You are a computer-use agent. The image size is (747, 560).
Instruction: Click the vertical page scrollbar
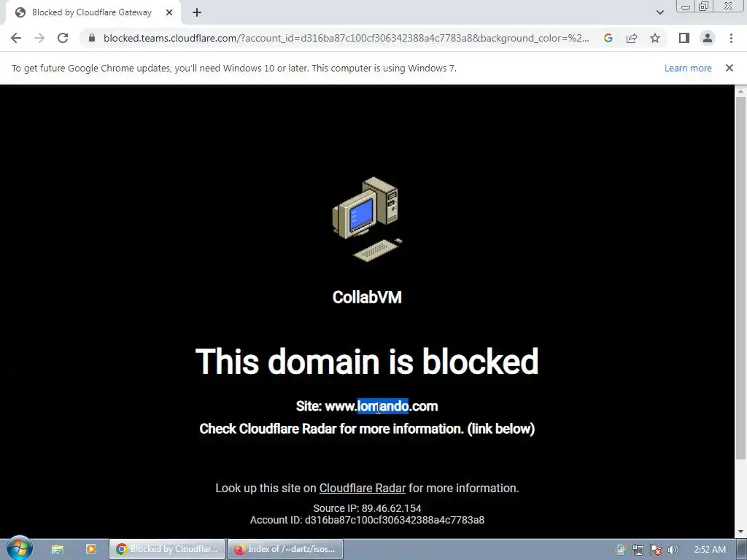coord(740,276)
